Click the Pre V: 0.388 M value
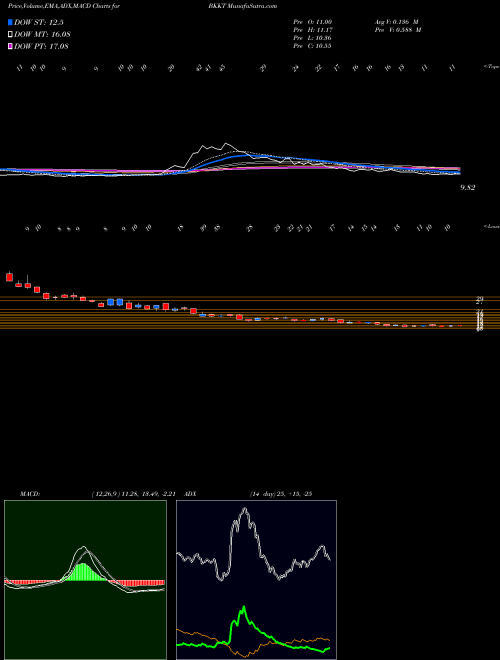The height and width of the screenshot is (660, 500). (x=397, y=30)
